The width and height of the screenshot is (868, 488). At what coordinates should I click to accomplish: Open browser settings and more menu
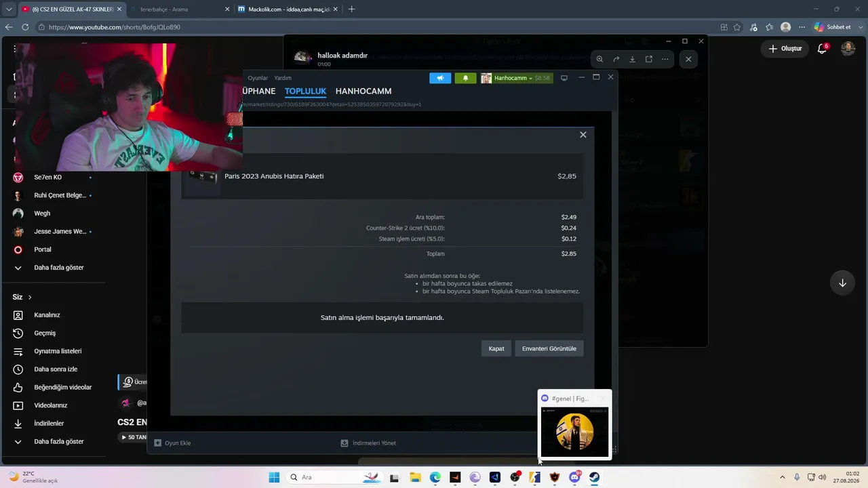[x=802, y=27]
